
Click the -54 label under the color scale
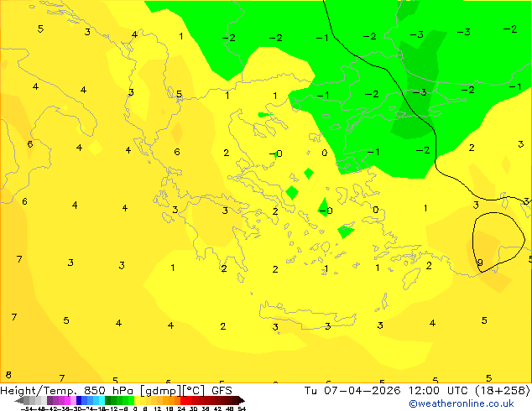[x=27, y=408]
